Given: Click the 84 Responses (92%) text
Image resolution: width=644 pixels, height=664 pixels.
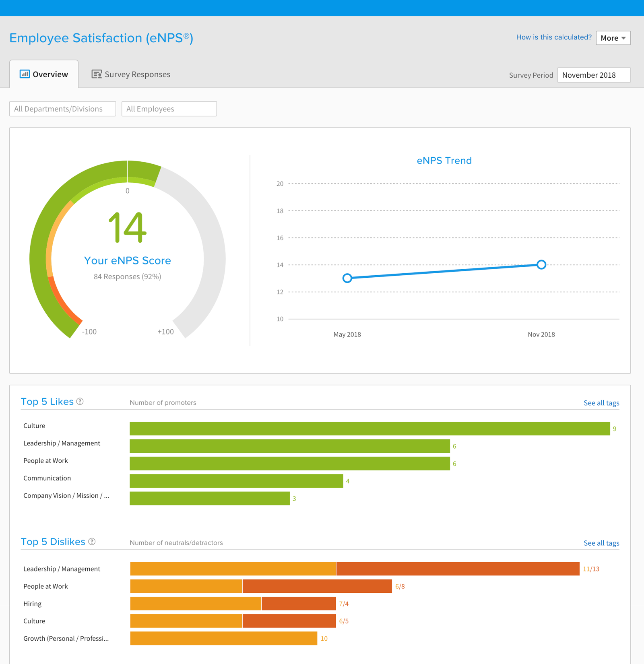Looking at the screenshot, I should point(128,276).
